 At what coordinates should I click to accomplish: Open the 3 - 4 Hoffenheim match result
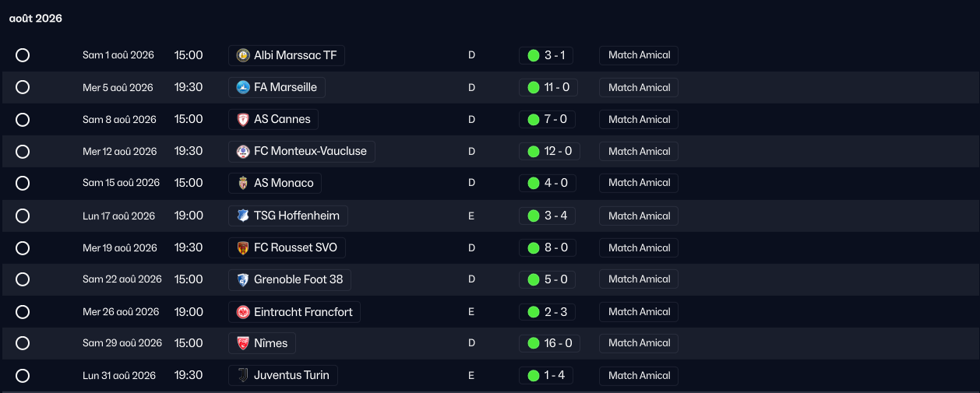pyautogui.click(x=556, y=216)
